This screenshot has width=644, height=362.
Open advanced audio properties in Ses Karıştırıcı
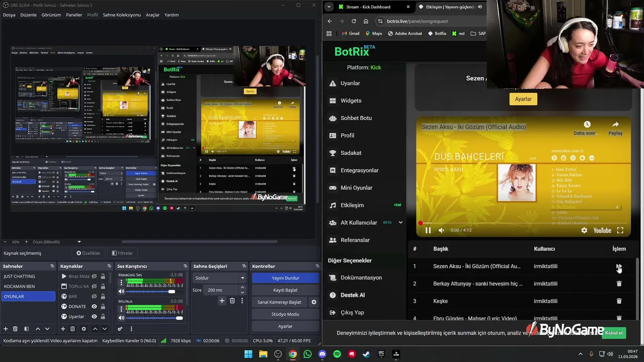coord(120,329)
